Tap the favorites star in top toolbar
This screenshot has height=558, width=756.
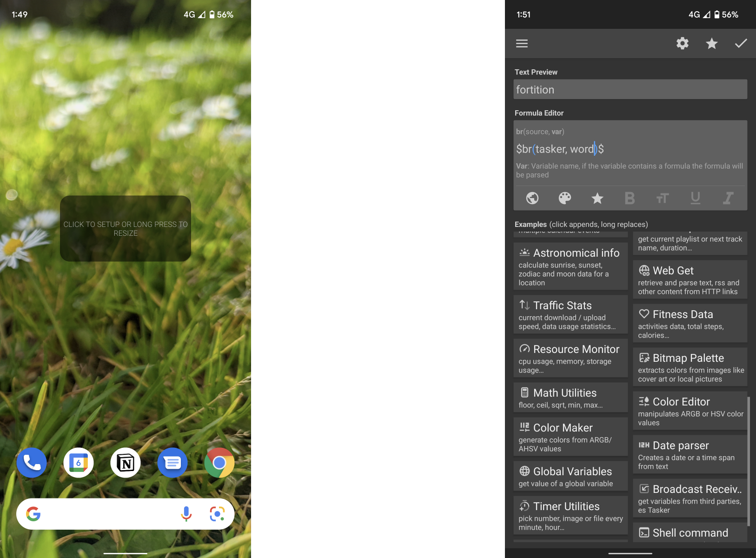pyautogui.click(x=711, y=43)
